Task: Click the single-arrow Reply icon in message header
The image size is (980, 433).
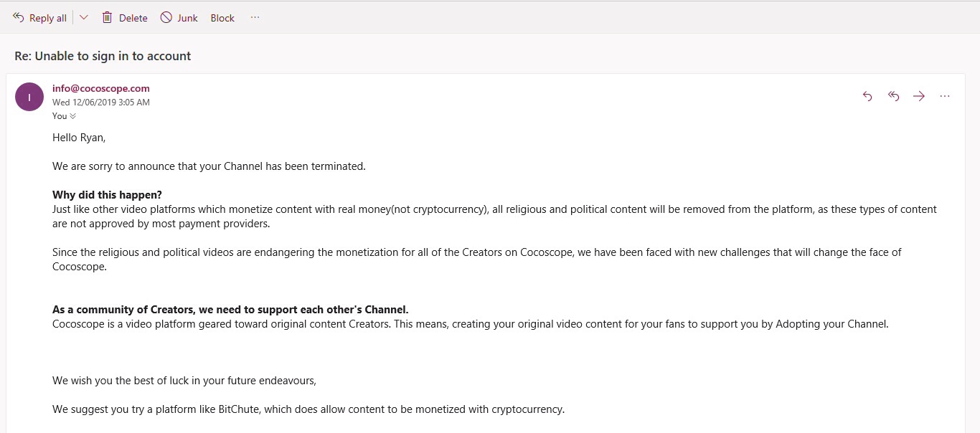Action: point(867,96)
